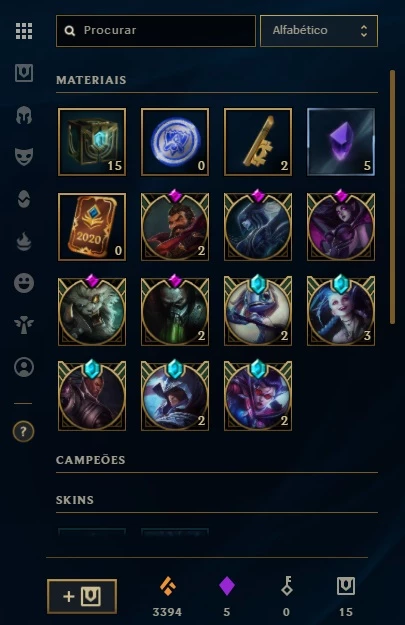This screenshot has height=625, width=405.
Task: Select the smiley emotes filter icon
Action: (x=24, y=283)
